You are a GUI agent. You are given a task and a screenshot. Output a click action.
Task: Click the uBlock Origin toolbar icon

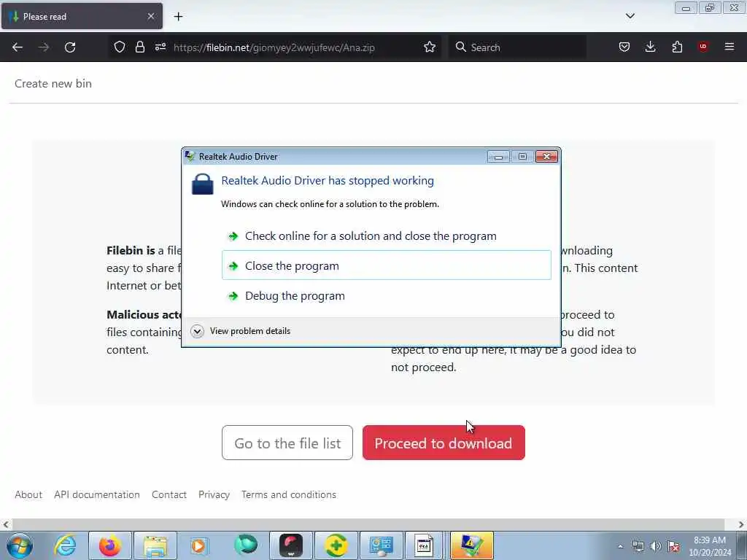point(703,47)
